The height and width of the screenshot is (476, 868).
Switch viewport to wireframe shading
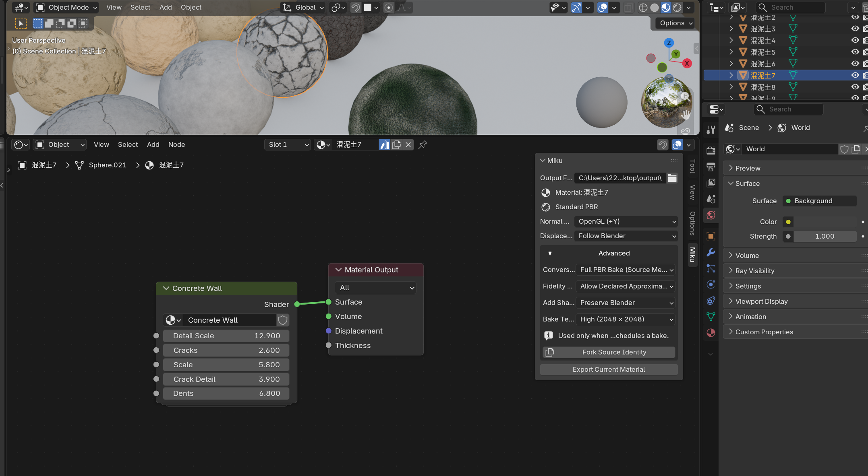tap(643, 7)
